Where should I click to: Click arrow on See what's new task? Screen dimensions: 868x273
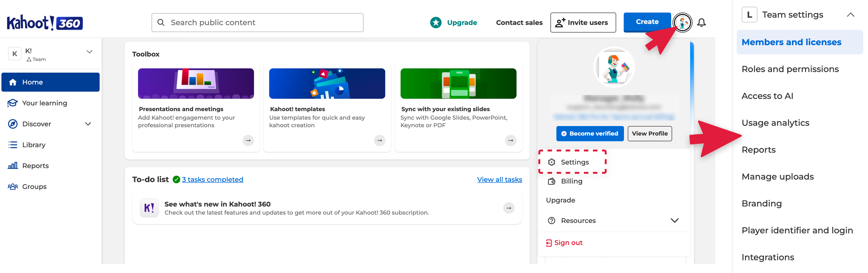[x=508, y=208]
